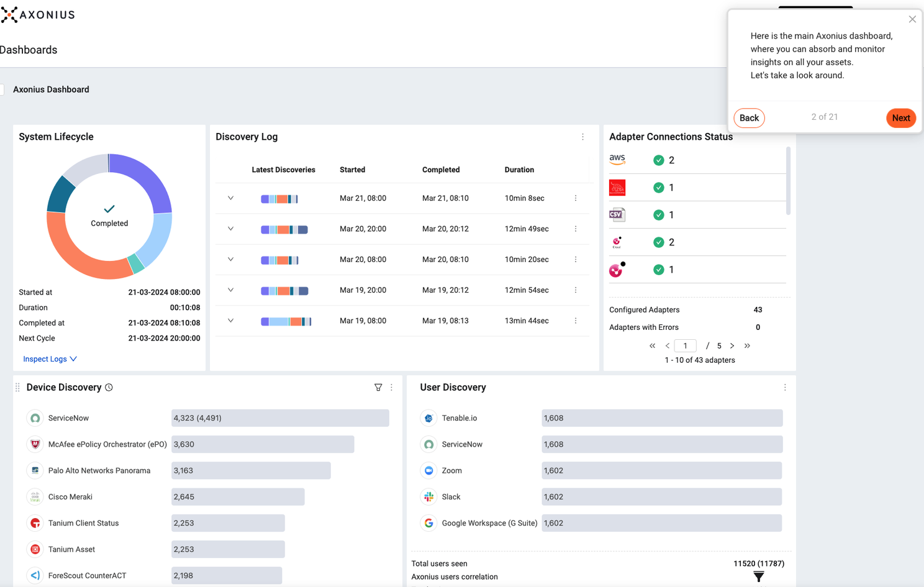Expand the Mar 19, 08:00 discovery row
The width and height of the screenshot is (924, 587).
(230, 321)
